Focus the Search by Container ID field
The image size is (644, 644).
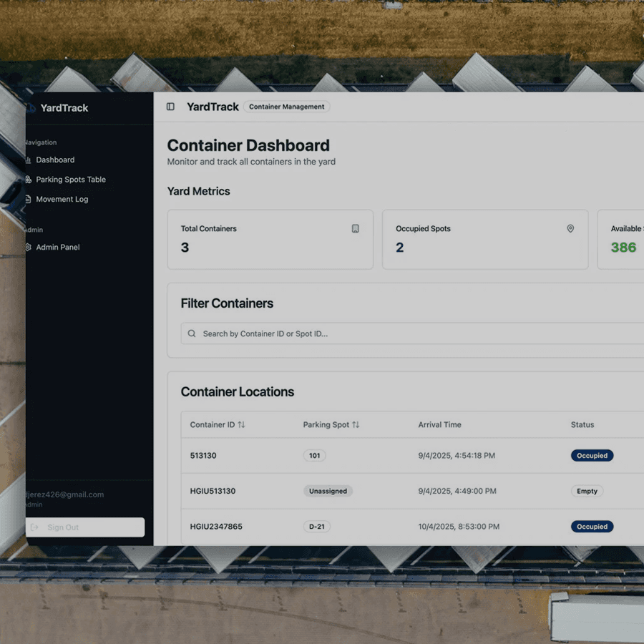(412, 333)
